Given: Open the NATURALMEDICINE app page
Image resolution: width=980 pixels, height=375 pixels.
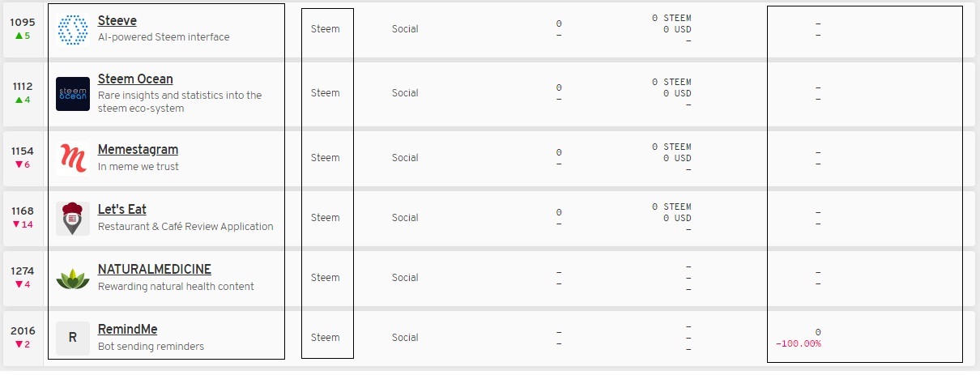Looking at the screenshot, I should 154,270.
